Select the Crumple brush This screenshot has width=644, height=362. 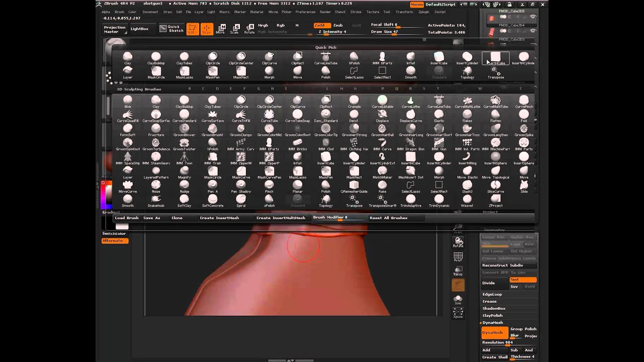tap(354, 102)
